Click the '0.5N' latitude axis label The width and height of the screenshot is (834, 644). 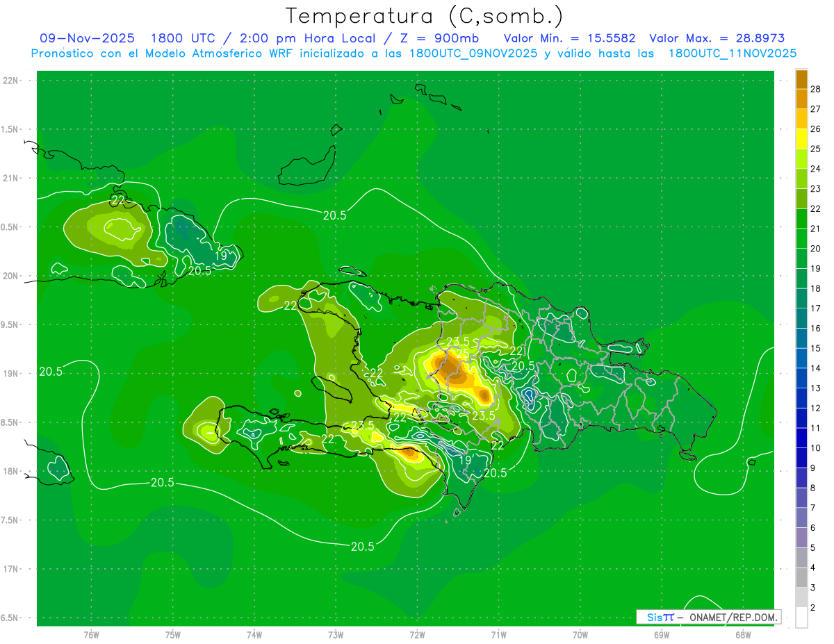(10, 227)
